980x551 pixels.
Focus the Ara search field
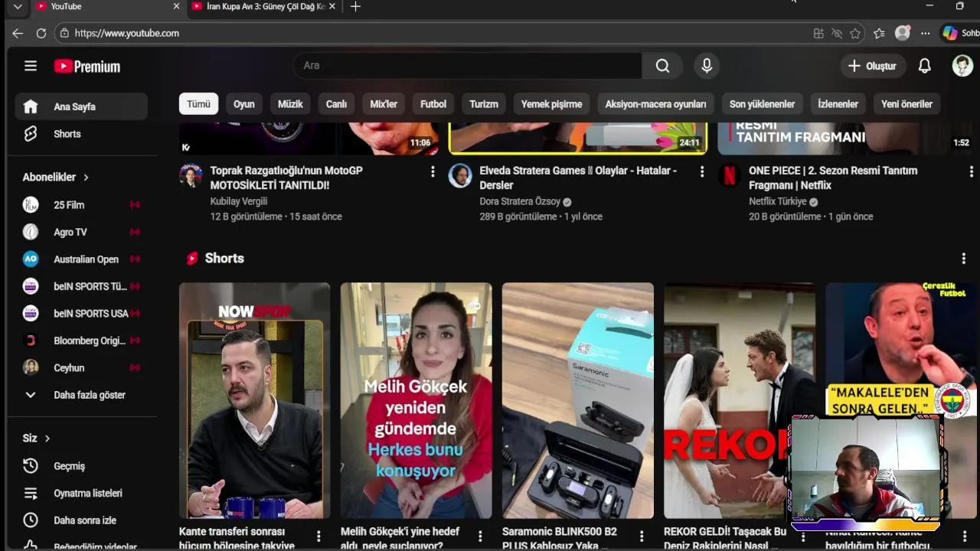pyautogui.click(x=467, y=66)
